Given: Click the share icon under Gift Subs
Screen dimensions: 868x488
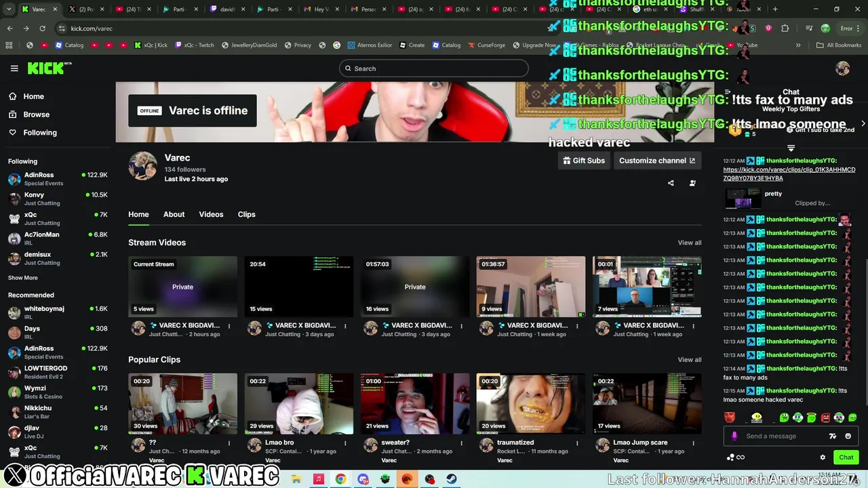Looking at the screenshot, I should click(x=671, y=183).
